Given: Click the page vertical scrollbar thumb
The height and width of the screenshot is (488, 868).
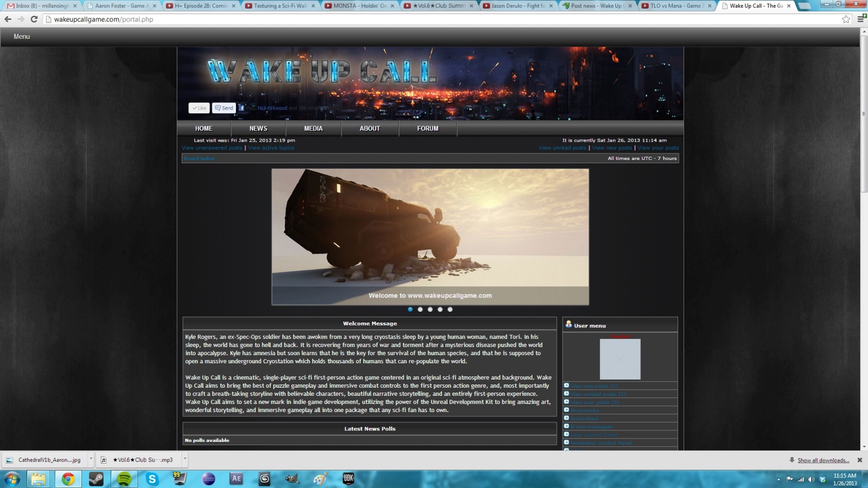Looking at the screenshot, I should pyautogui.click(x=864, y=113).
